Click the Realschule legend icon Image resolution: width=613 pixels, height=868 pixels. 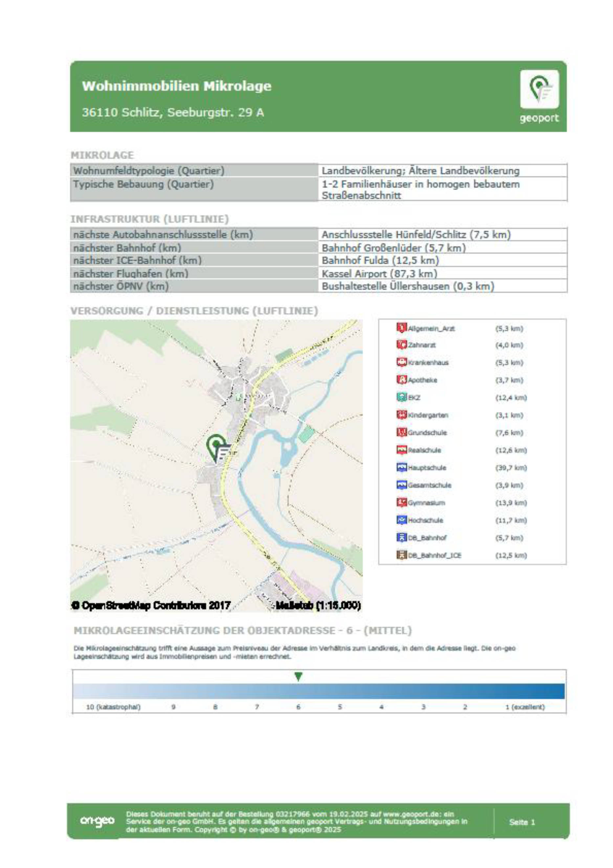[x=401, y=450]
